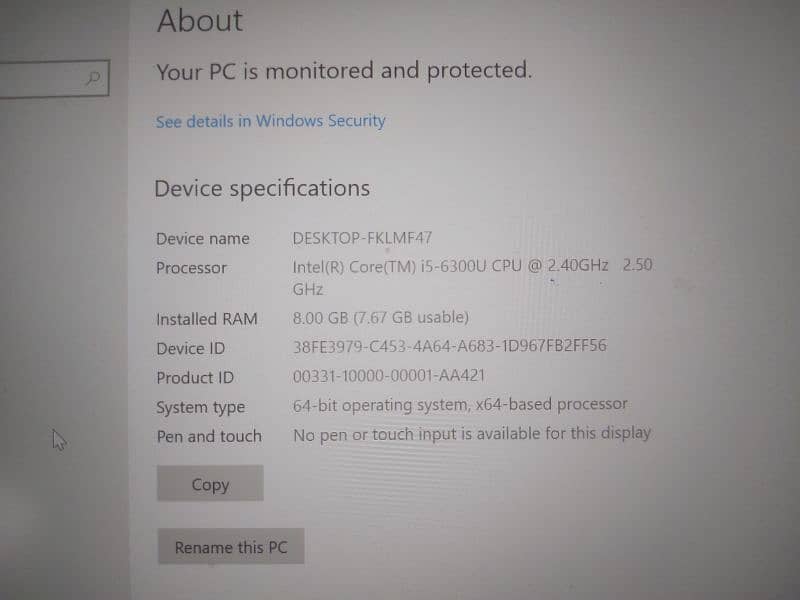Viewport: 800px width, 600px height.
Task: Click the No pen or touch input text
Action: click(x=471, y=434)
